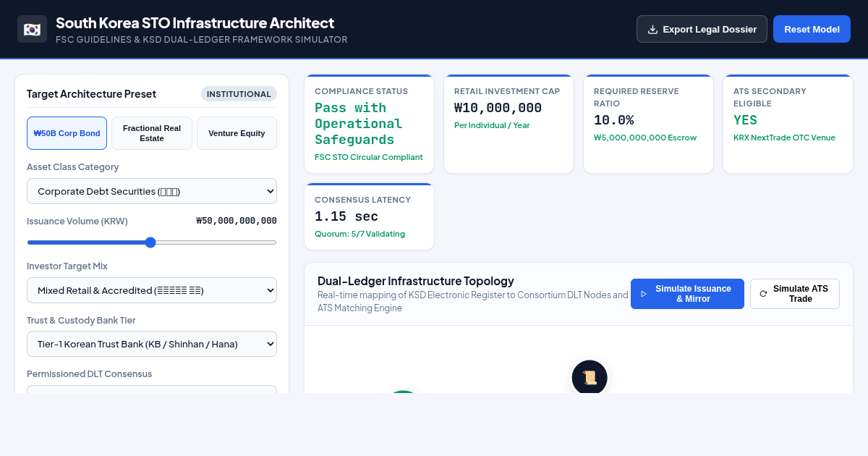Select the Fractional Real Estate preset
The height and width of the screenshot is (456, 868).
coord(152,133)
